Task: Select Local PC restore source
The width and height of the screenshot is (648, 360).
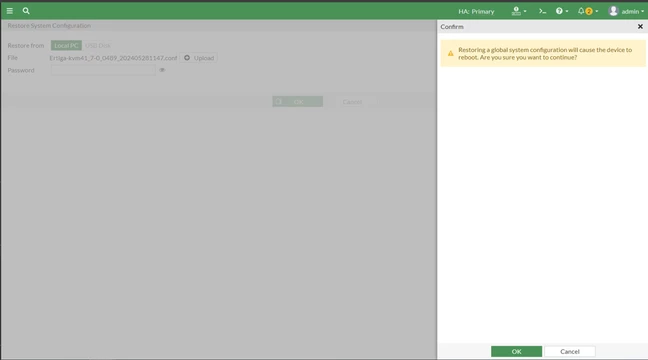Action: 66,45
